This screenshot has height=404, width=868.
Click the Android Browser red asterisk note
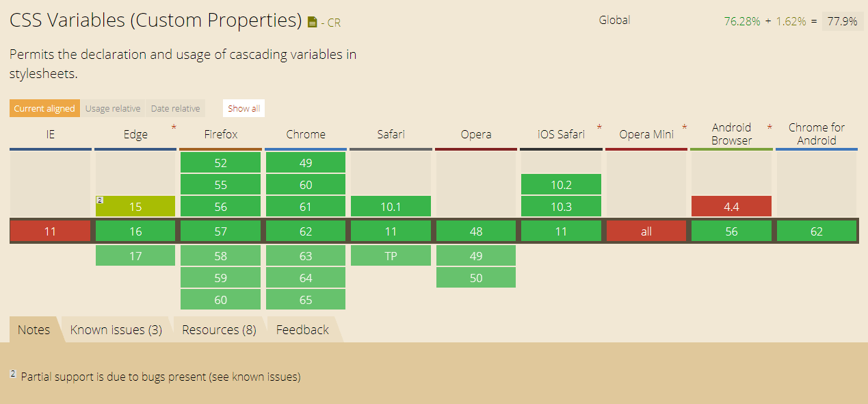770,128
